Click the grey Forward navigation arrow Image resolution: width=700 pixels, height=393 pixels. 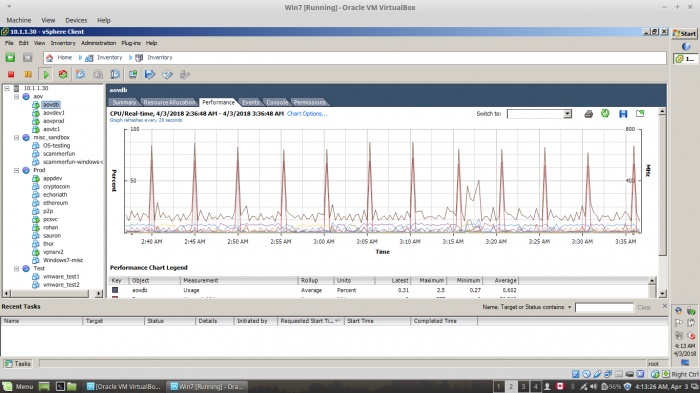click(28, 58)
